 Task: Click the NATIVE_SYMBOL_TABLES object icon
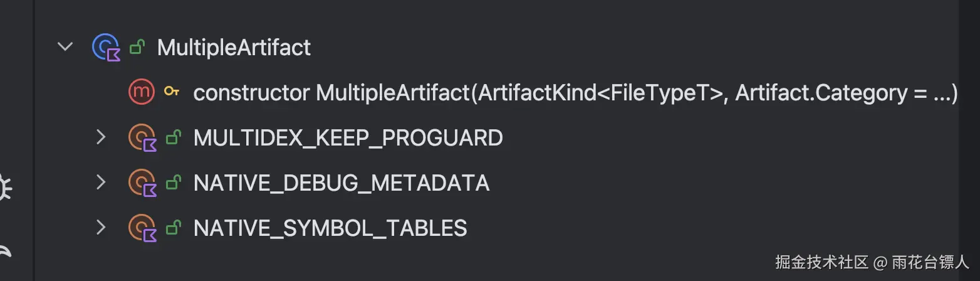pyautogui.click(x=142, y=228)
